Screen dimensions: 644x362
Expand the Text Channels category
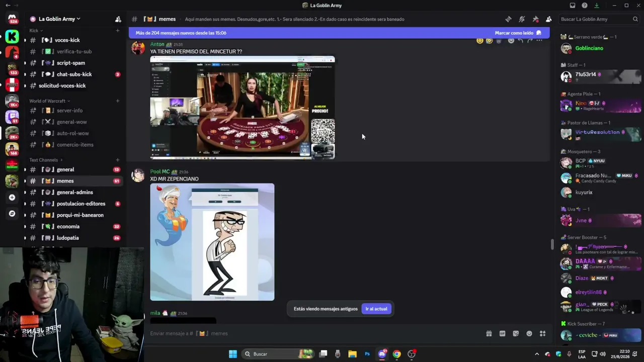point(46,160)
